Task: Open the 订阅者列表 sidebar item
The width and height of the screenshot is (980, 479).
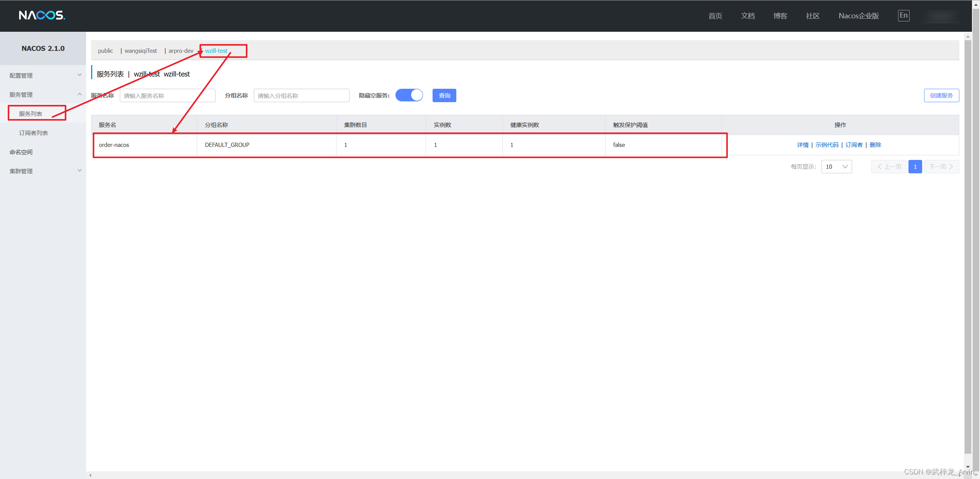Action: point(34,133)
